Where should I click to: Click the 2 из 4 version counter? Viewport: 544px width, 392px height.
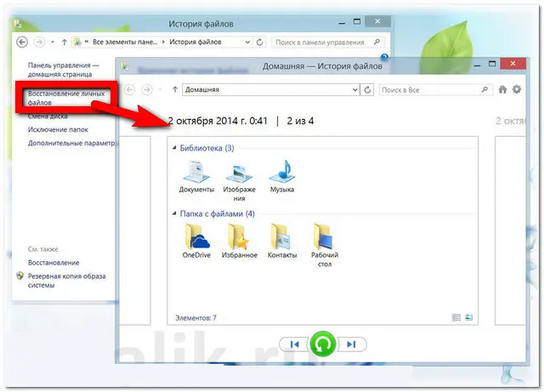click(x=300, y=121)
